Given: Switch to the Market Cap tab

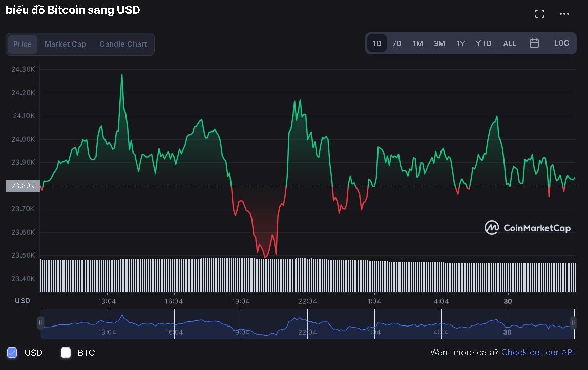Looking at the screenshot, I should (x=65, y=44).
